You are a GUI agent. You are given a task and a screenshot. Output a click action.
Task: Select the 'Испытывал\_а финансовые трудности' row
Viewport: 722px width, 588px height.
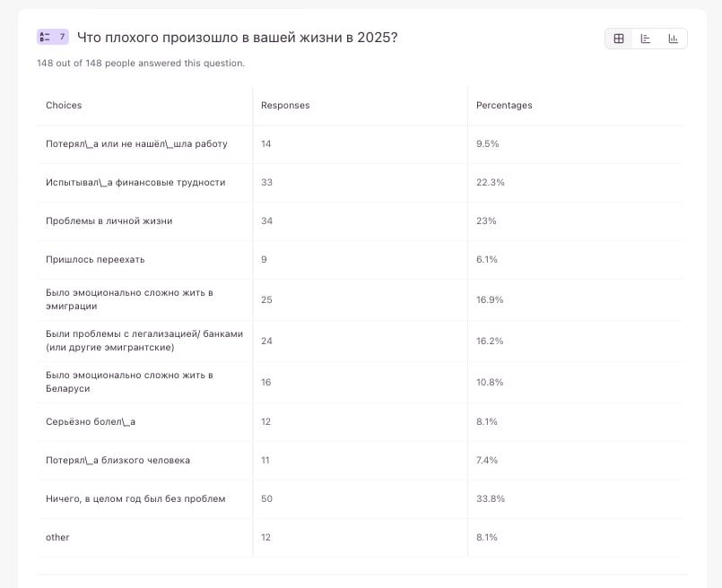[x=135, y=182]
